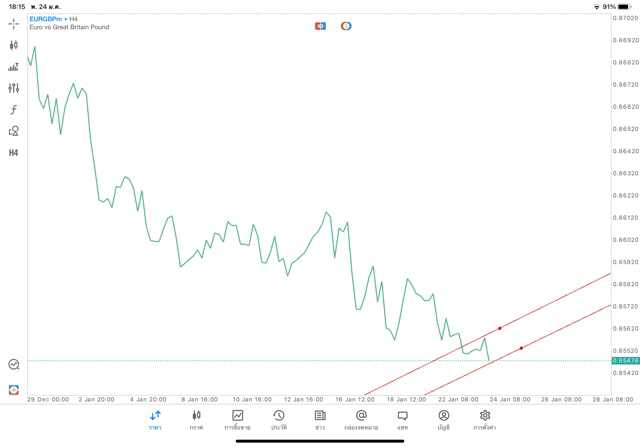Viewport: 640px width, 447px height.
Task: Switch to the ราคา (Quotes) tab
Action: pyautogui.click(x=155, y=420)
